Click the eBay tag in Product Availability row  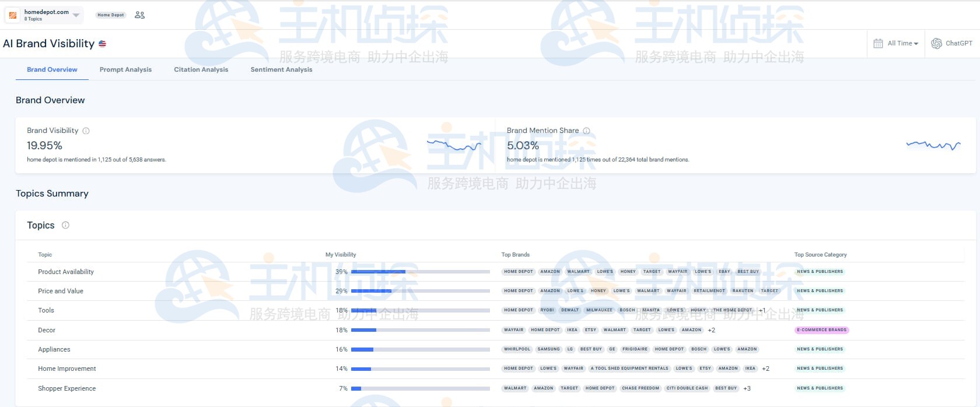(724, 272)
